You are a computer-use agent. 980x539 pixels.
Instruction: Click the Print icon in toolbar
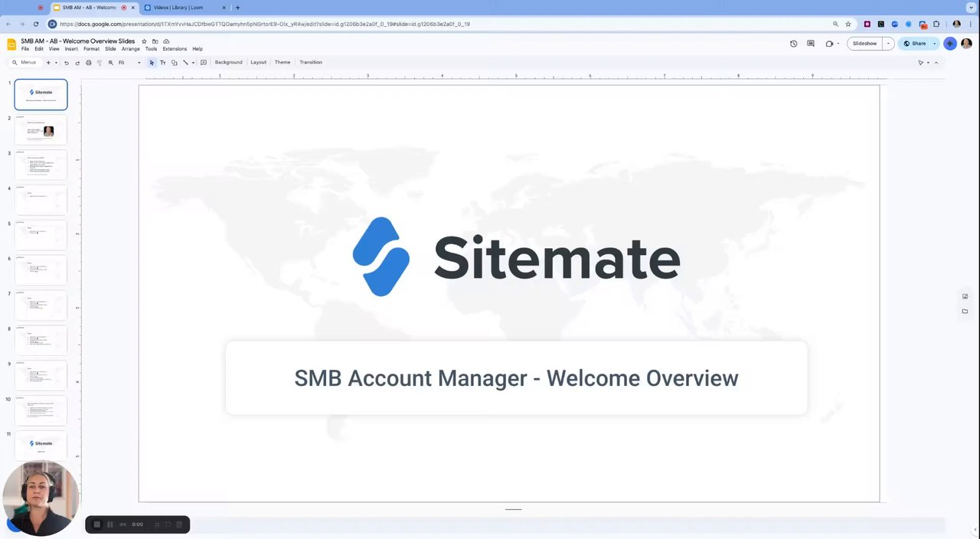[x=88, y=62]
